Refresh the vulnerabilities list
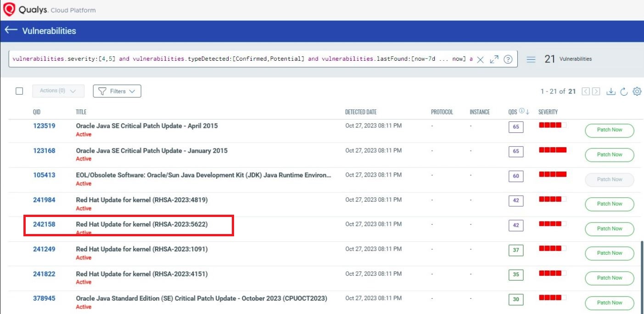Viewport: 644px width, 314px height. point(624,91)
